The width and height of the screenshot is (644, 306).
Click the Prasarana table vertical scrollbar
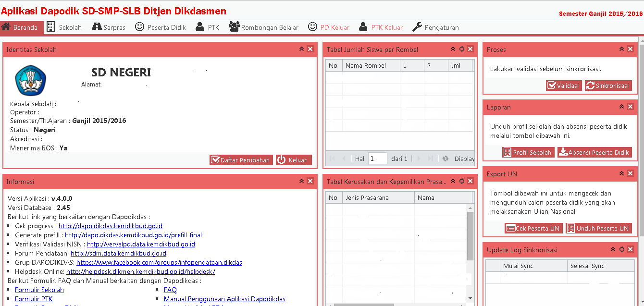tap(470, 236)
